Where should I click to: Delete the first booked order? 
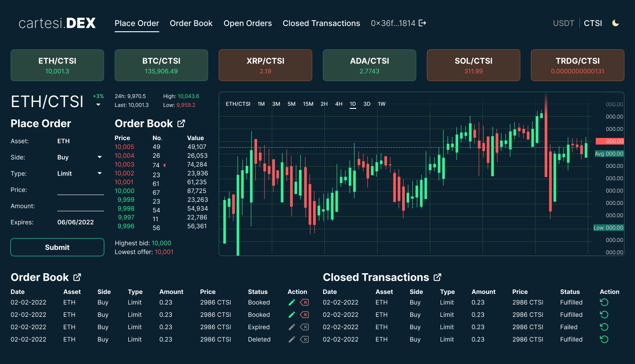coord(304,302)
